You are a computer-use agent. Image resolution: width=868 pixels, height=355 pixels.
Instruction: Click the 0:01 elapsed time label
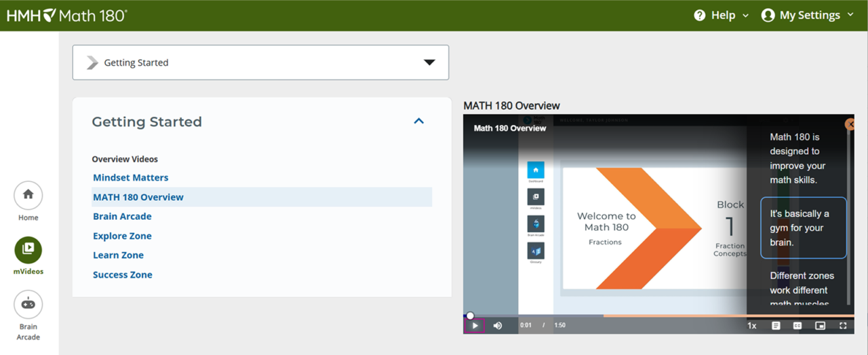click(526, 326)
